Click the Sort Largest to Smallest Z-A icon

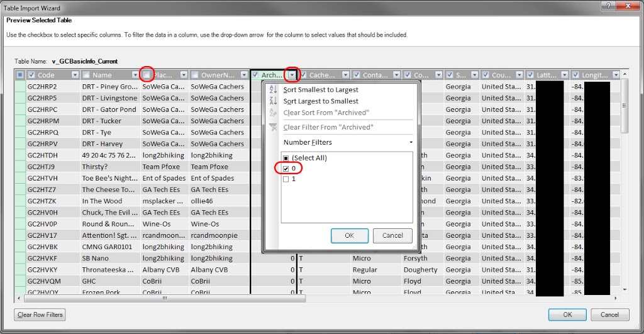pos(273,101)
